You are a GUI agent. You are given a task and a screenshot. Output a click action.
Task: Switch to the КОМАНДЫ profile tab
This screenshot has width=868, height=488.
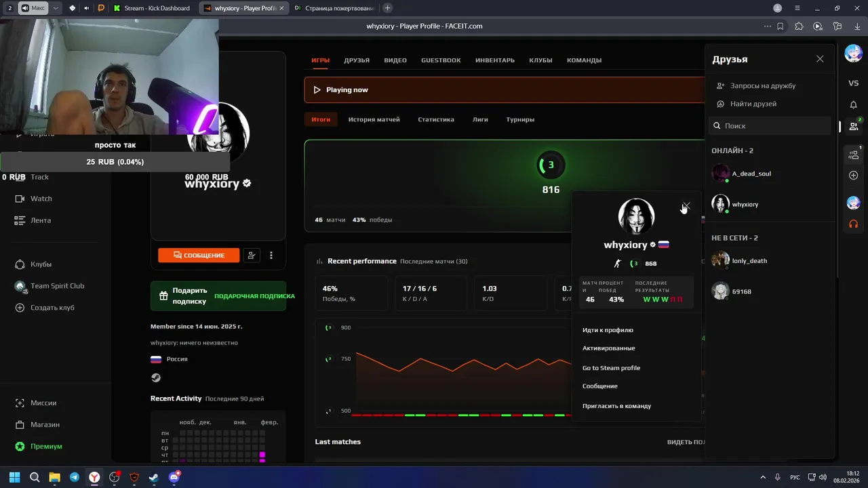(584, 60)
